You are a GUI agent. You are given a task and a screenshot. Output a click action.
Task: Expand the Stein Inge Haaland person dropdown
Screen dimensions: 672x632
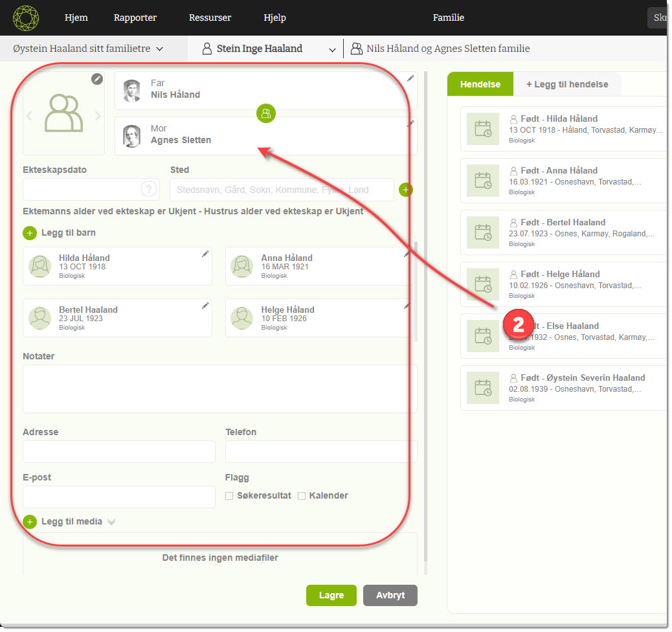[333, 49]
